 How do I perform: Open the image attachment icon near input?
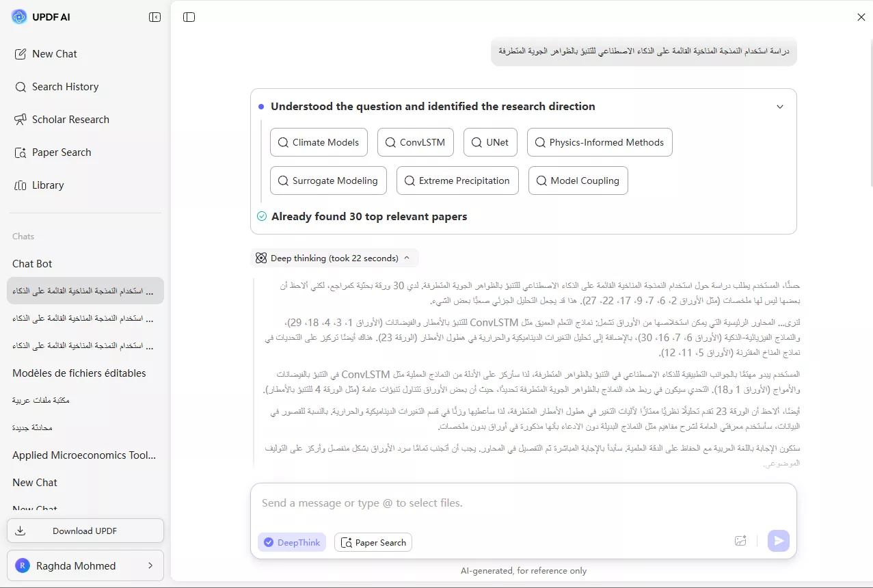(740, 540)
